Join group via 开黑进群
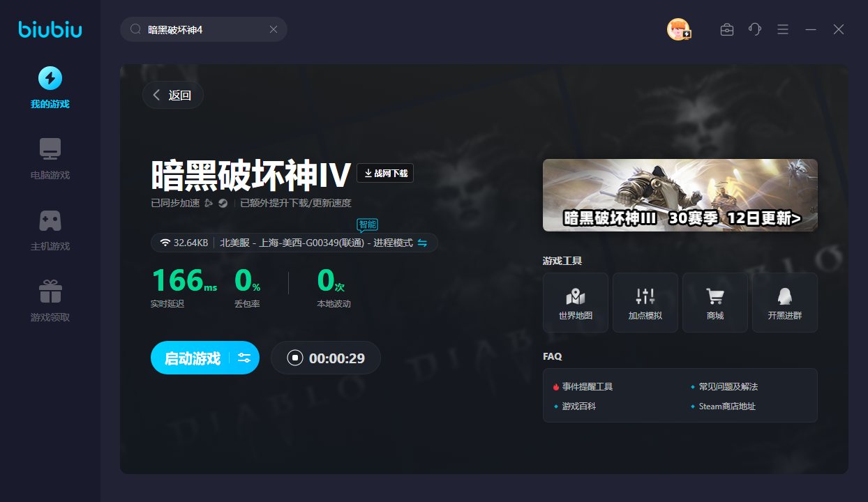 point(785,303)
